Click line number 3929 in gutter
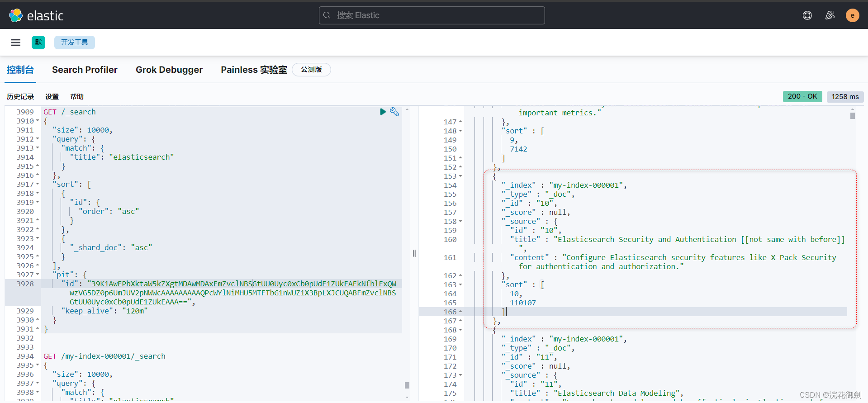The height and width of the screenshot is (403, 868). click(x=25, y=311)
